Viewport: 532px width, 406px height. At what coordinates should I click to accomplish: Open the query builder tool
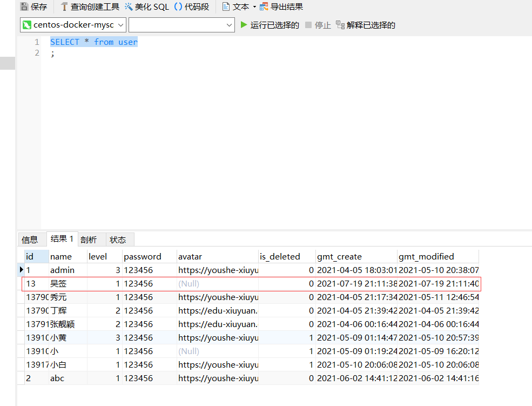[x=90, y=6]
